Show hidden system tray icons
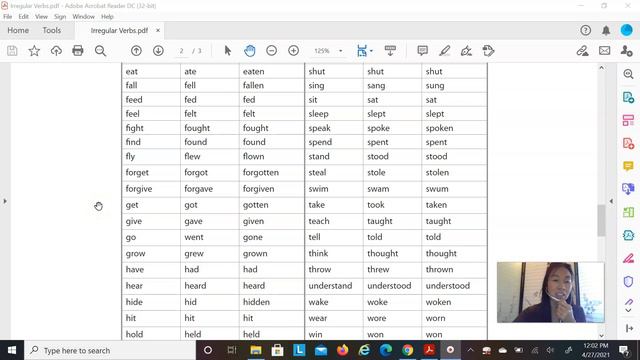This screenshot has width=640, height=360. coord(470,350)
